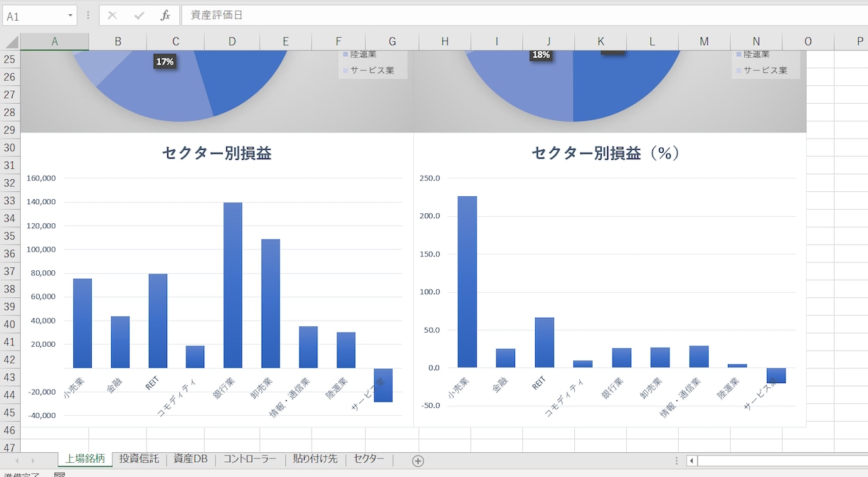Click the horizontal scrollbar left arrow
The width and height of the screenshot is (868, 477).
pos(692,461)
